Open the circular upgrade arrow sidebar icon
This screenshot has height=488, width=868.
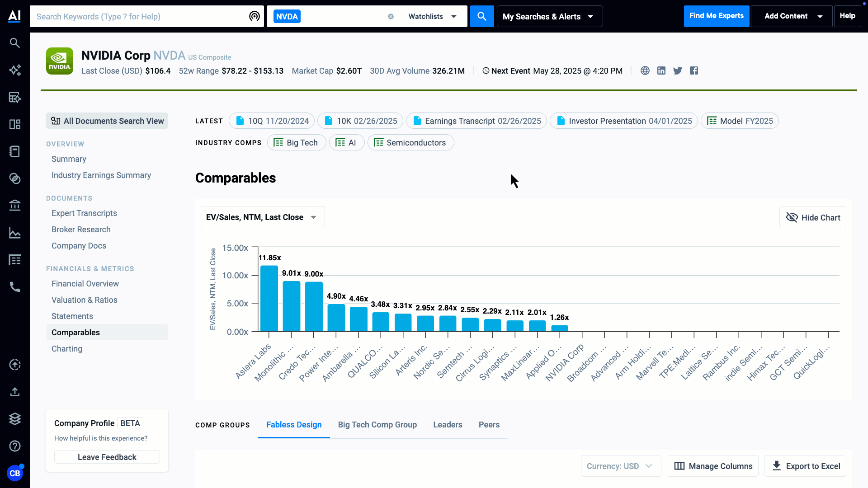pyautogui.click(x=15, y=365)
